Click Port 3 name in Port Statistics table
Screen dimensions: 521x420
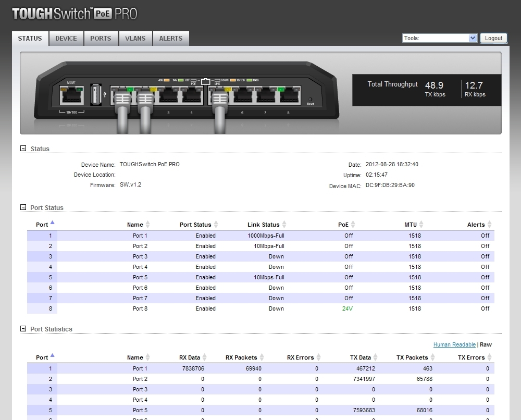tap(140, 389)
